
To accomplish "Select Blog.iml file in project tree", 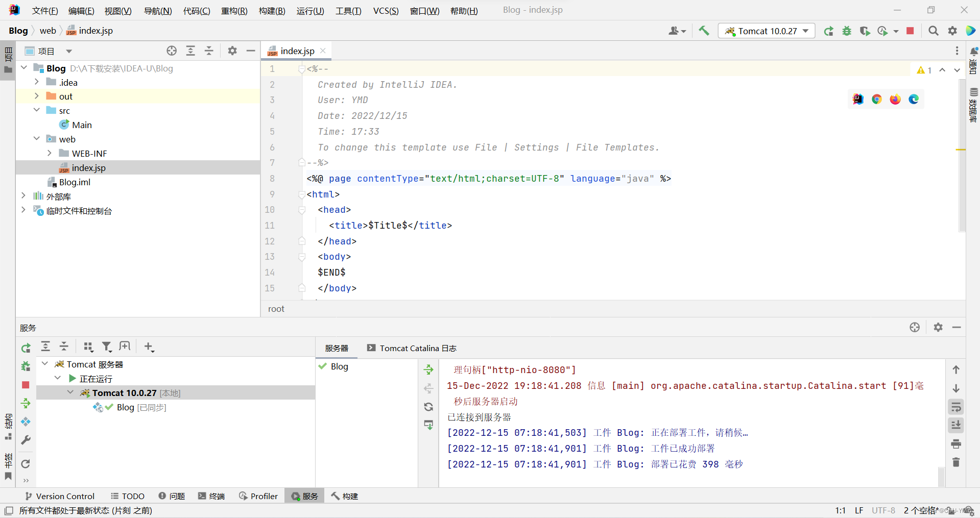I will pos(69,182).
